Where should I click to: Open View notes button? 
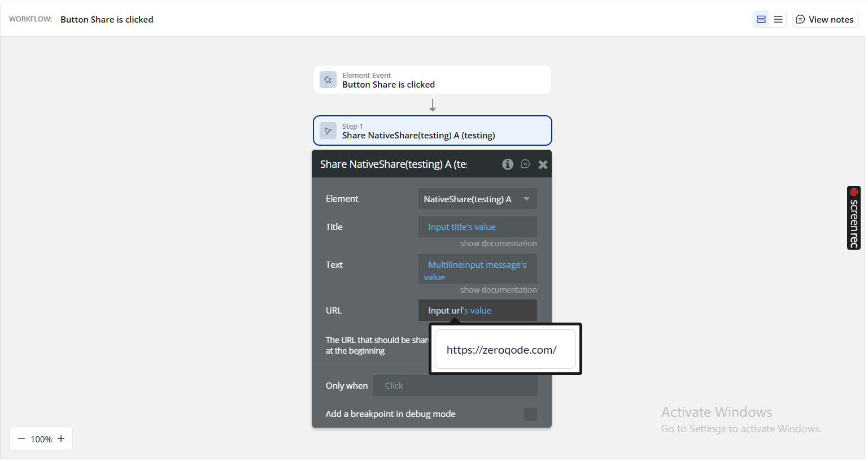825,19
